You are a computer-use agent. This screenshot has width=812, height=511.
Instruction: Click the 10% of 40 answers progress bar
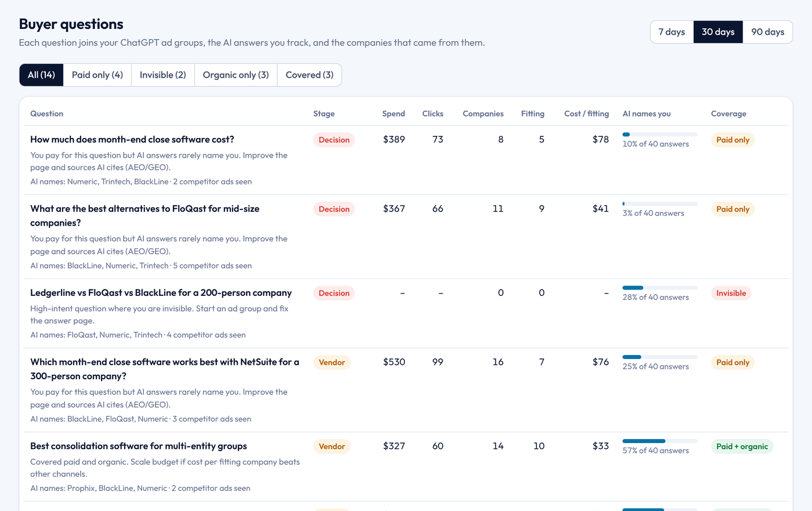660,135
